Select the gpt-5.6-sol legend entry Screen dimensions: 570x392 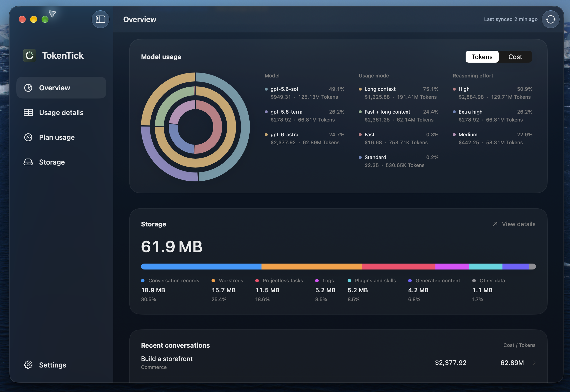[305, 93]
